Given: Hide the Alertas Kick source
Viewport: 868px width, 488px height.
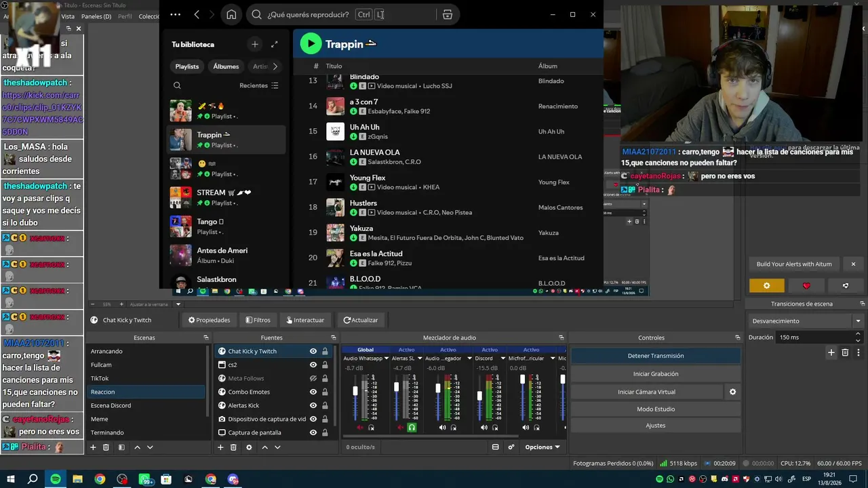Looking at the screenshot, I should pyautogui.click(x=313, y=405).
